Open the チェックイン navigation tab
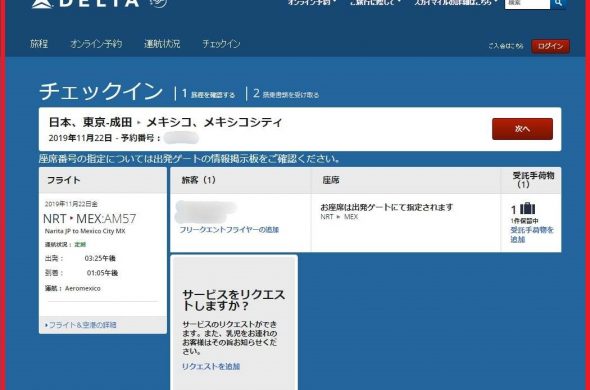 pyautogui.click(x=221, y=44)
